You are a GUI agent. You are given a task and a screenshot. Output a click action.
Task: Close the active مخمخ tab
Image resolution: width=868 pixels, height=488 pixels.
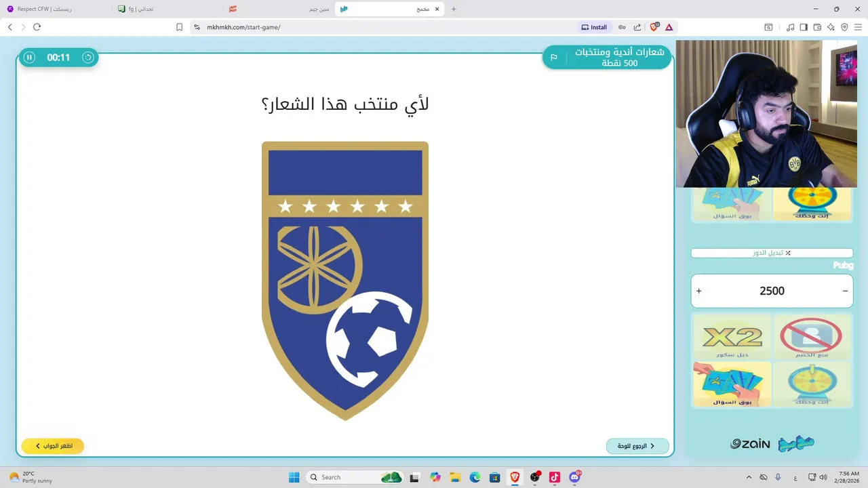(437, 9)
